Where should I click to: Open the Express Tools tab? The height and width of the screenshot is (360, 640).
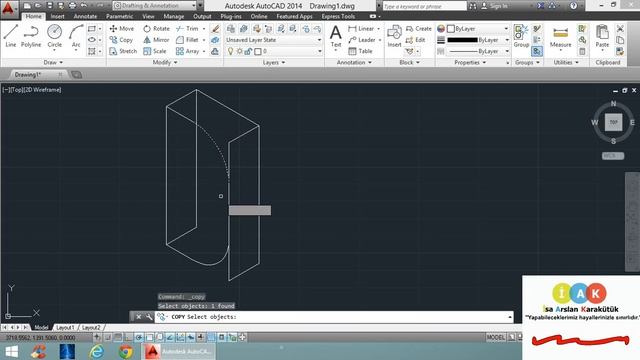pos(338,16)
